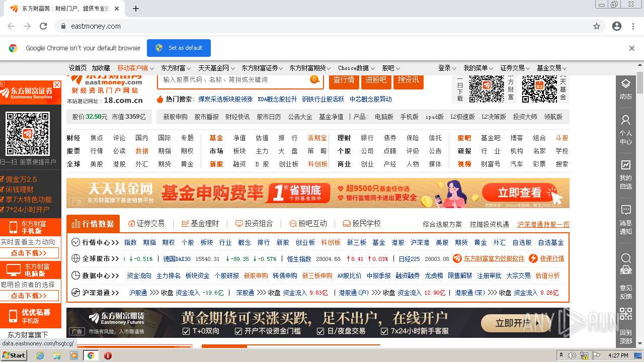Click the 行情中心 row icon
The width and height of the screenshot is (644, 362).
point(75,242)
